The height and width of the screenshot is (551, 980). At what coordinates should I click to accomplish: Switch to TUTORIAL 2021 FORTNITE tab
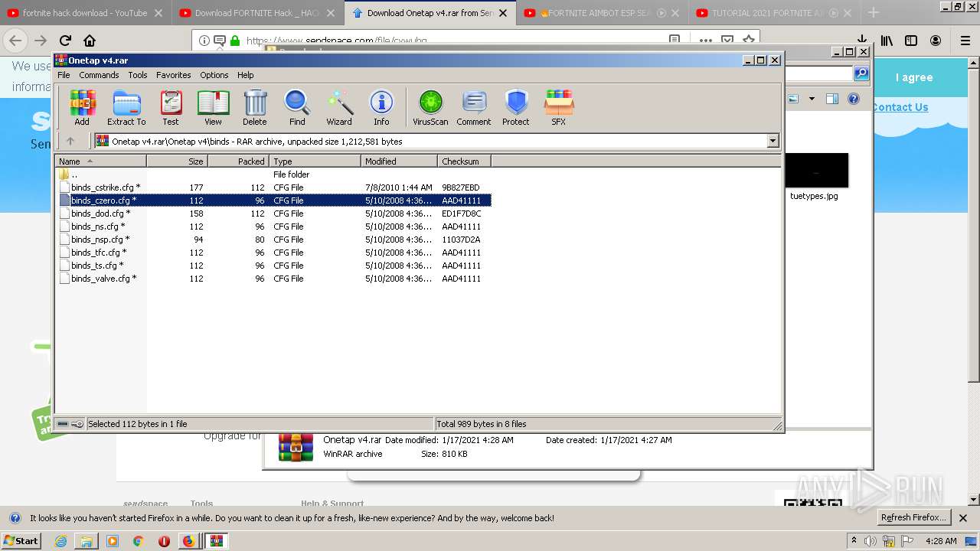(773, 13)
